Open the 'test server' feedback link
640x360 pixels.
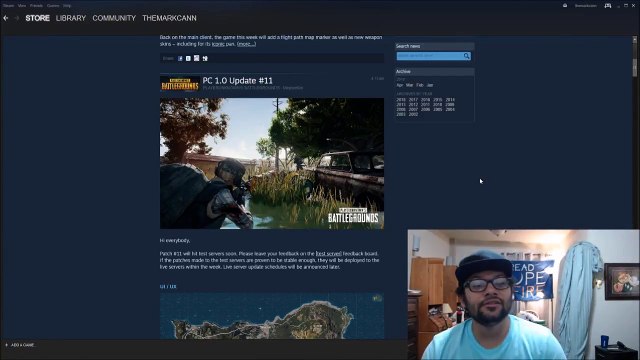pos(329,253)
